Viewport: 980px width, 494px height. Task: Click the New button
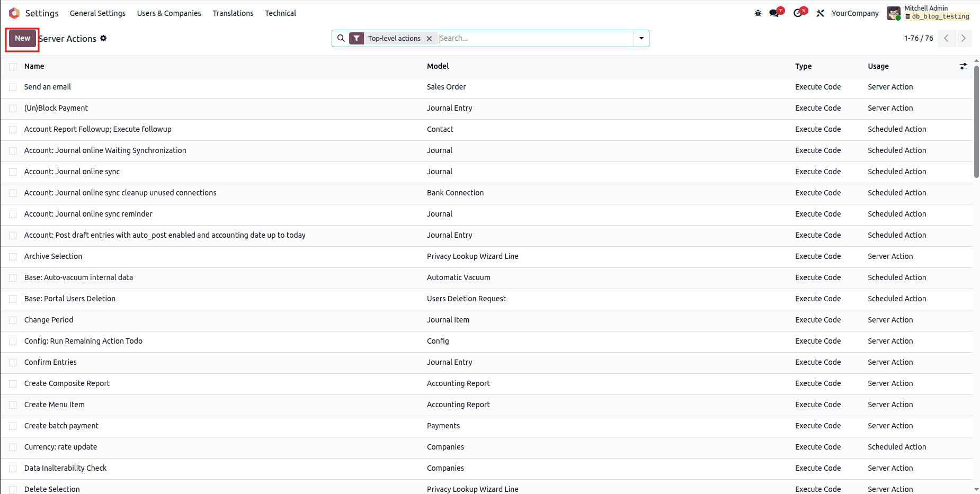click(x=22, y=38)
